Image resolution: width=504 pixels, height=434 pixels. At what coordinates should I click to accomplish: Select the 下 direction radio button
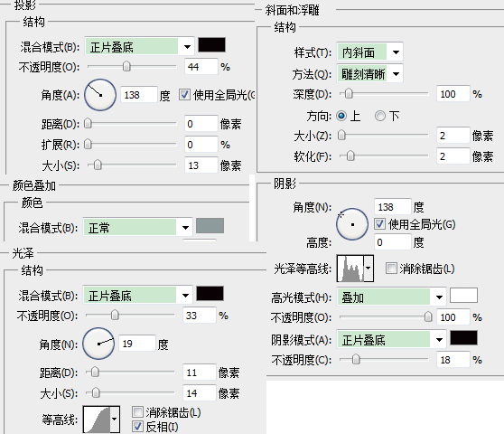coord(380,116)
